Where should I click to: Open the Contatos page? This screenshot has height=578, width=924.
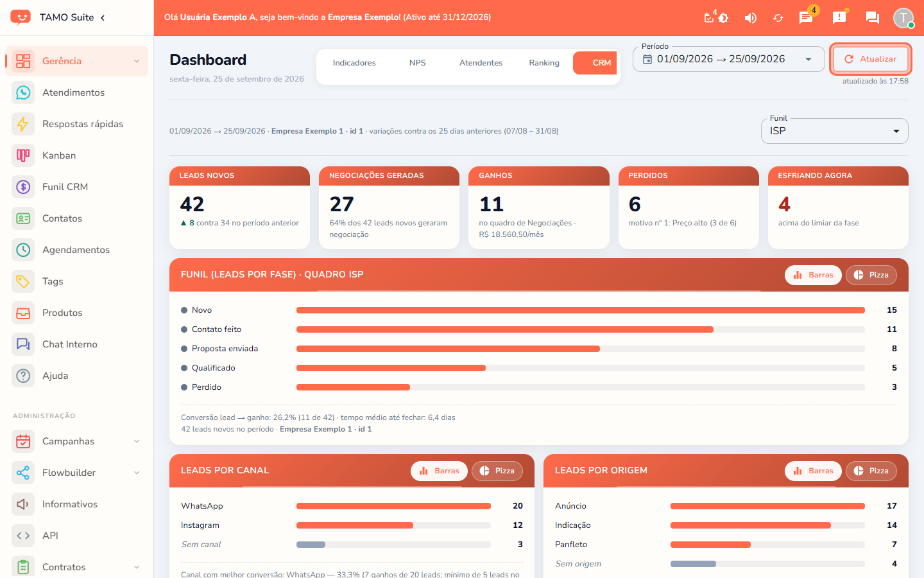coord(77,218)
